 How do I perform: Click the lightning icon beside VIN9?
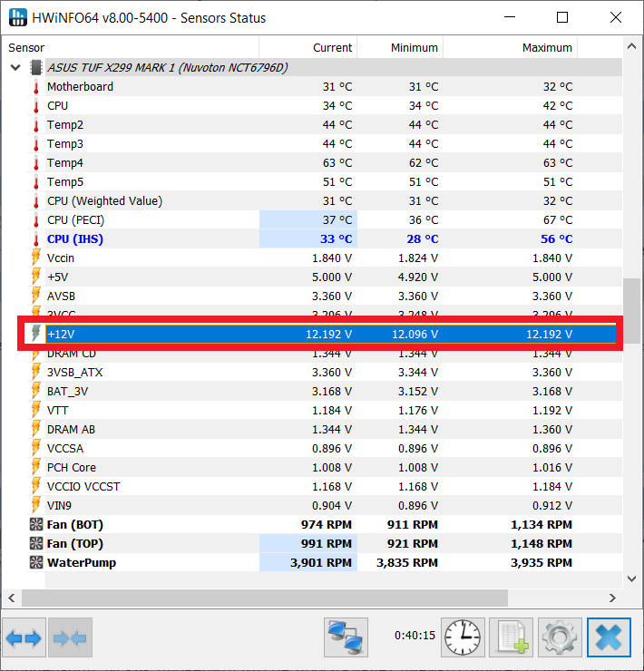click(36, 506)
